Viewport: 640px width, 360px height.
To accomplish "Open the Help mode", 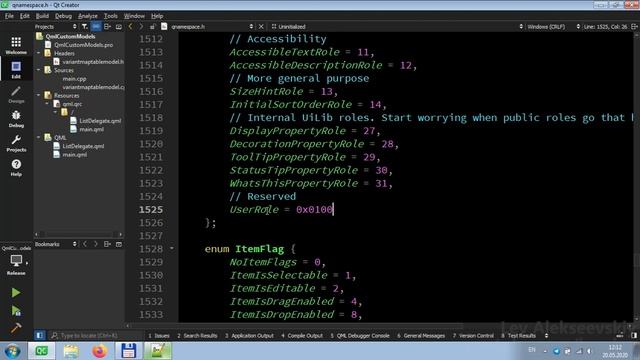I will click(x=16, y=167).
